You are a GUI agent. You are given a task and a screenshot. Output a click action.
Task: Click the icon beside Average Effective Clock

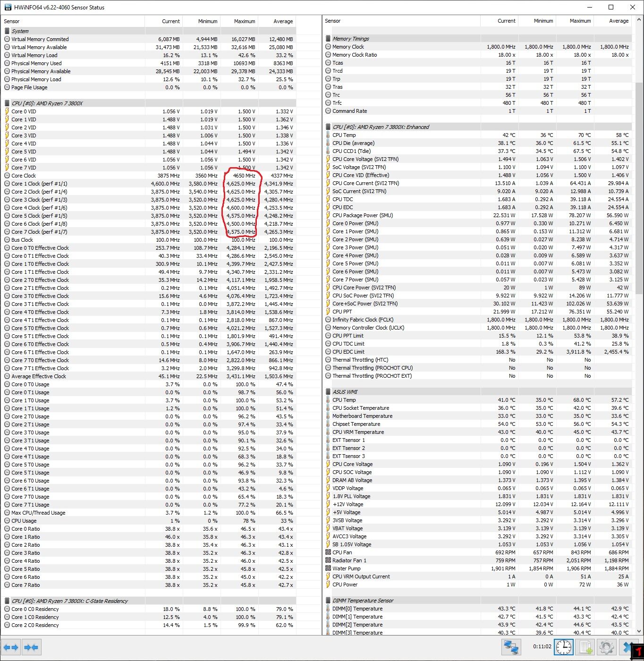pyautogui.click(x=7, y=376)
